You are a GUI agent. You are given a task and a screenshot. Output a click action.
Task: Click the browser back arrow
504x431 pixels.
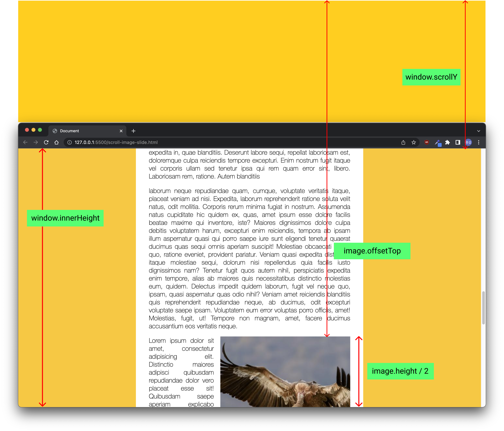tap(25, 142)
